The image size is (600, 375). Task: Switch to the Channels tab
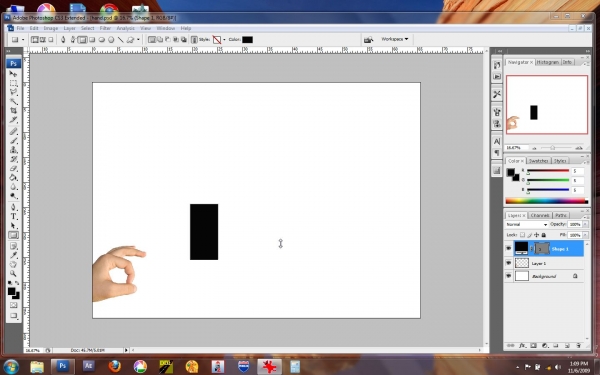pos(540,215)
